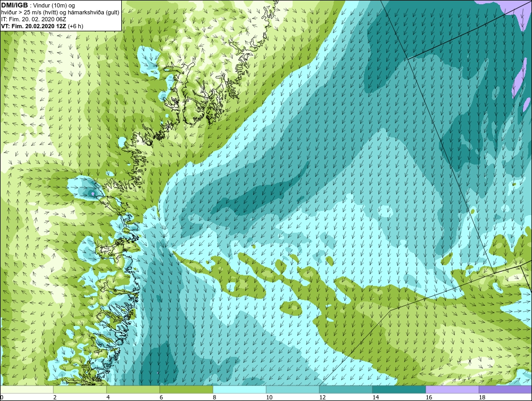Click the 16–18 m/s light purple swatch

tap(452, 389)
